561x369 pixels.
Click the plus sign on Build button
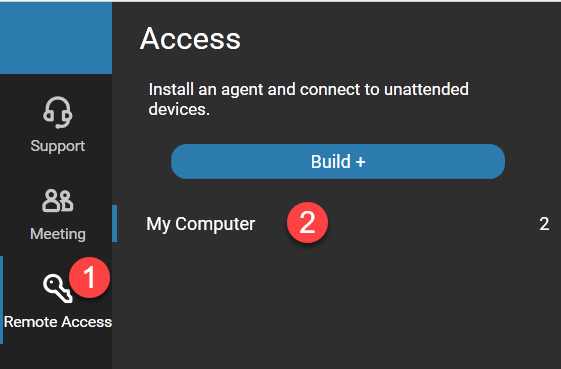tap(361, 162)
